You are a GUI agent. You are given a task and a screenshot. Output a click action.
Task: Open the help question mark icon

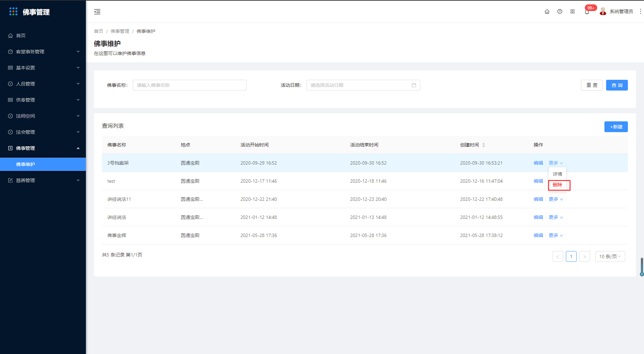pos(560,11)
